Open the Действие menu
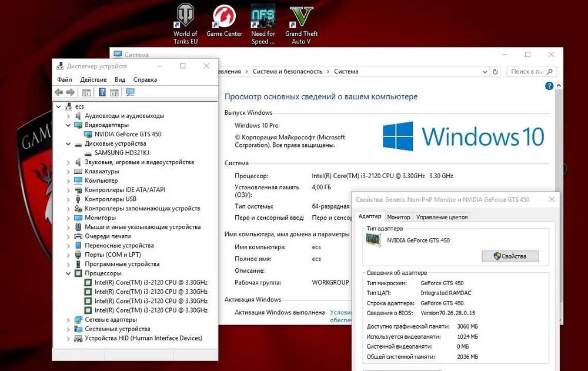This screenshot has width=588, height=371. (93, 79)
